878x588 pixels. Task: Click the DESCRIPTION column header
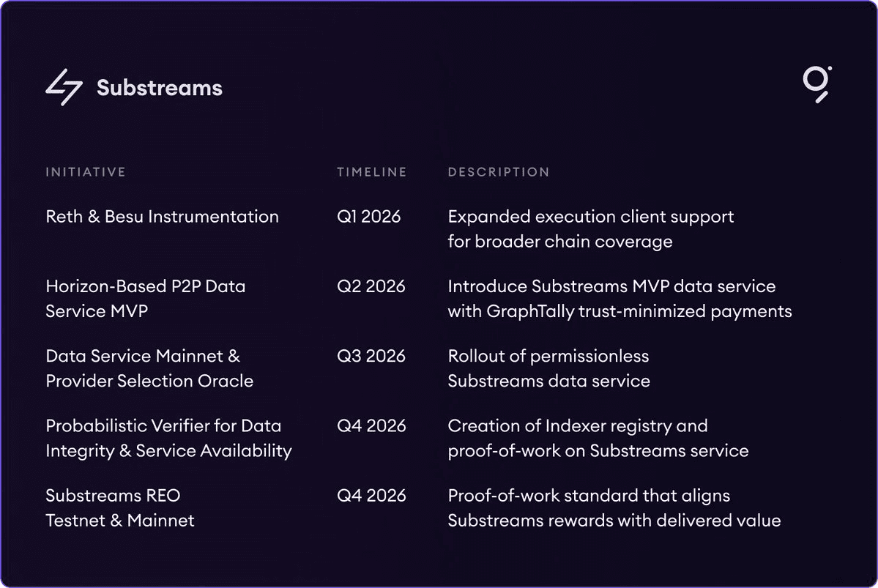(x=498, y=172)
